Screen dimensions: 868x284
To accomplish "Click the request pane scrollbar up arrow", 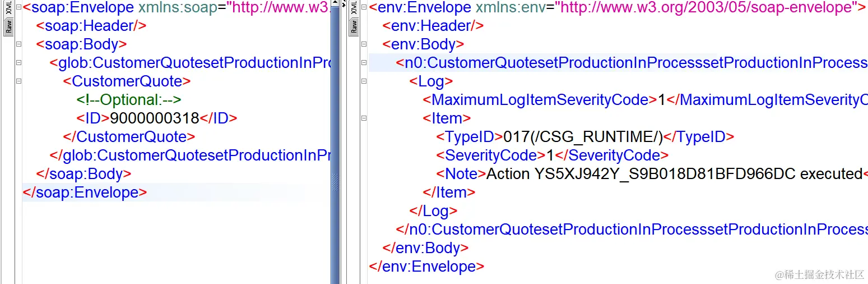I will [x=335, y=3].
